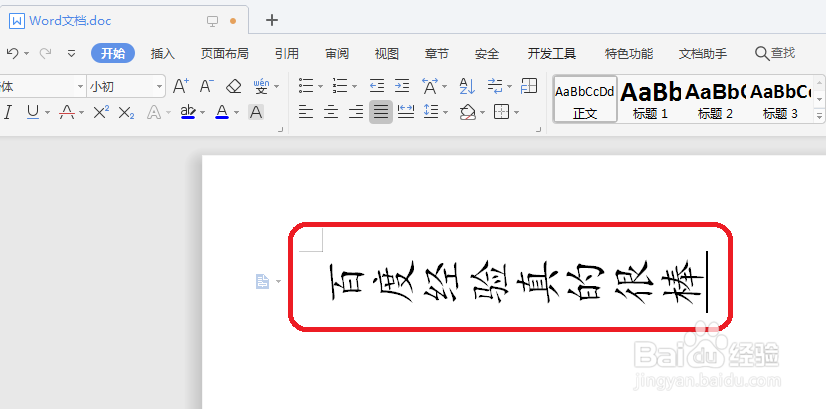Apply the text highlight color

(x=188, y=112)
